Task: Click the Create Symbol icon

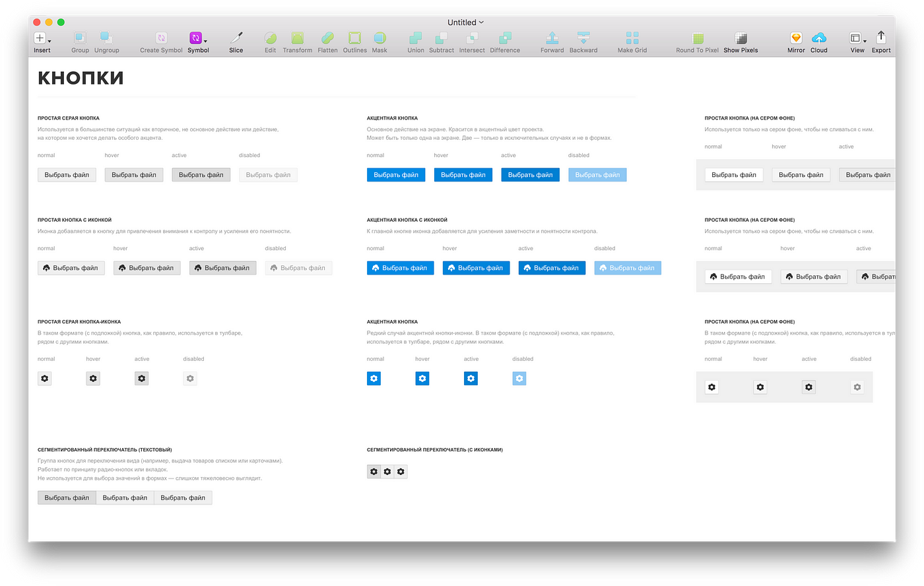Action: 161,38
